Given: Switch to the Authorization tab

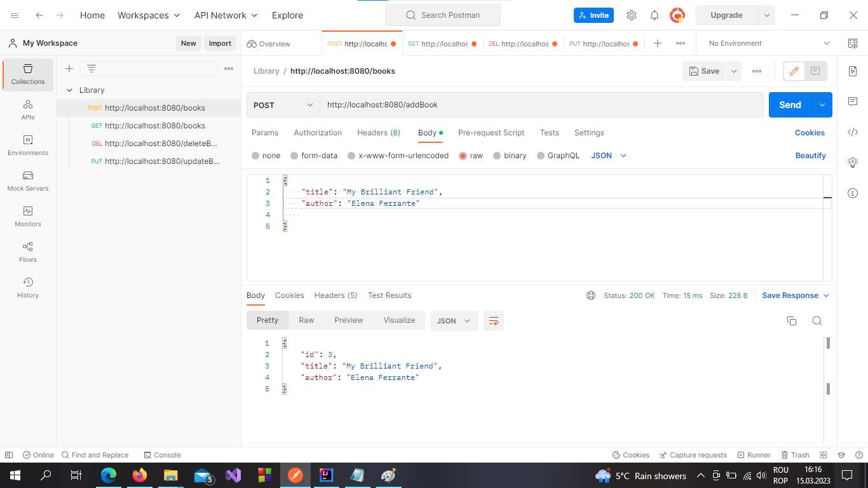Looking at the screenshot, I should point(318,133).
